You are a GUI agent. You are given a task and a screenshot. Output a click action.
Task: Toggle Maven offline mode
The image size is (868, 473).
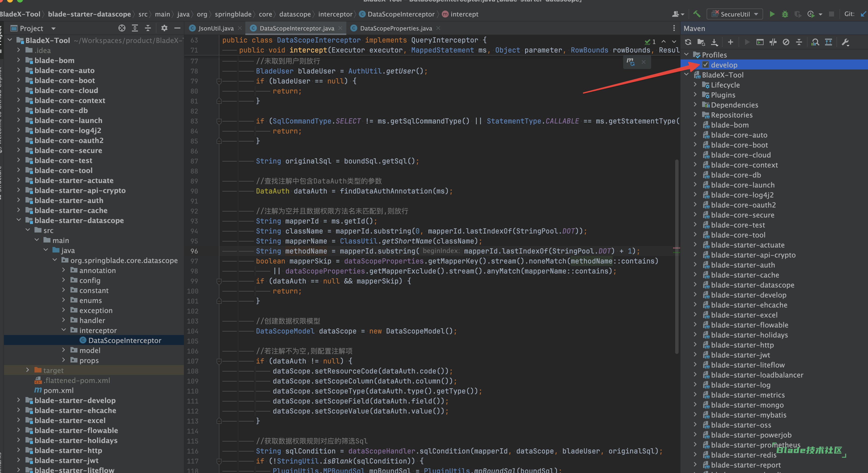(x=773, y=42)
